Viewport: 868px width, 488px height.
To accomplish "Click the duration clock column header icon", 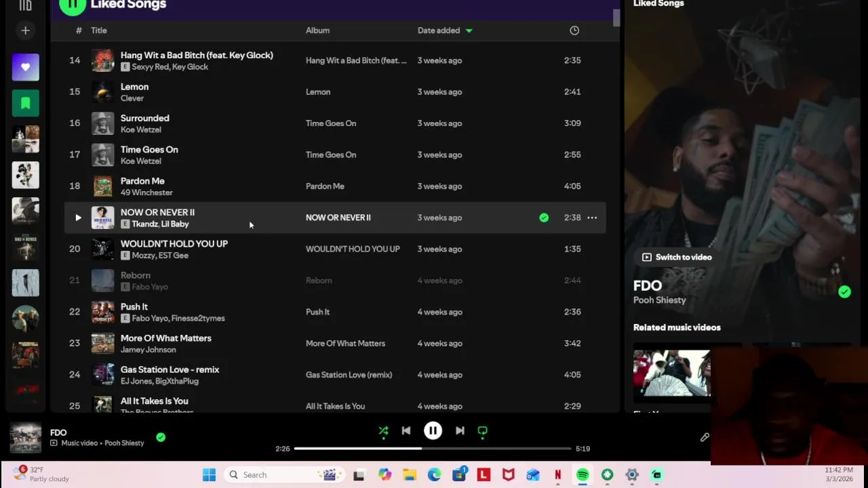I will coord(574,30).
